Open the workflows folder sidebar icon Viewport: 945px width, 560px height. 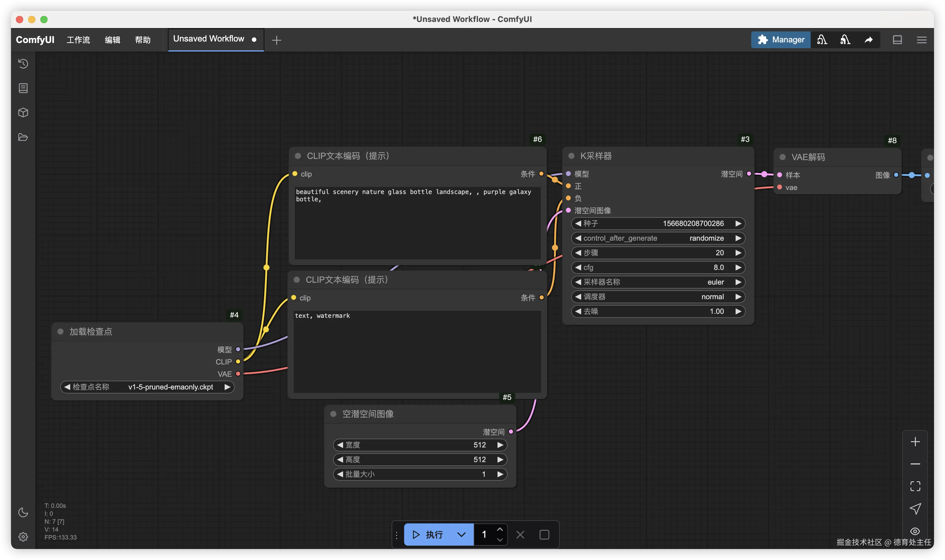coord(23,137)
